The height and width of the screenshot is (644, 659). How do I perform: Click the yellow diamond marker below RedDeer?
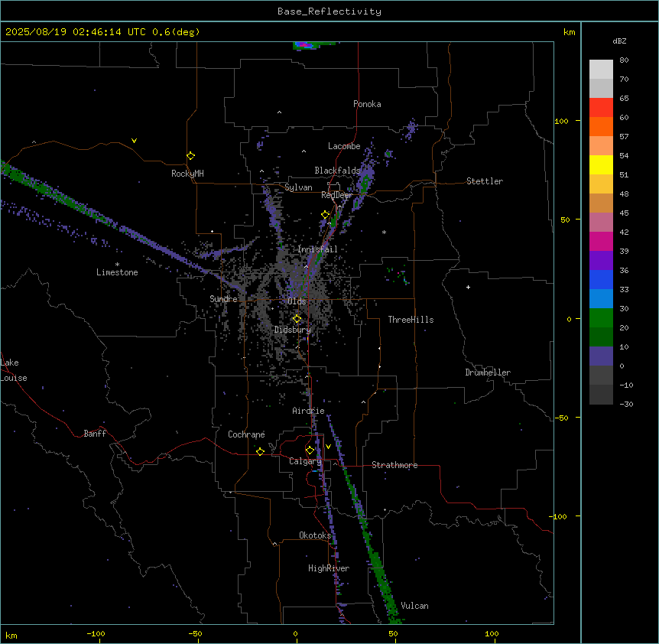coord(325,215)
